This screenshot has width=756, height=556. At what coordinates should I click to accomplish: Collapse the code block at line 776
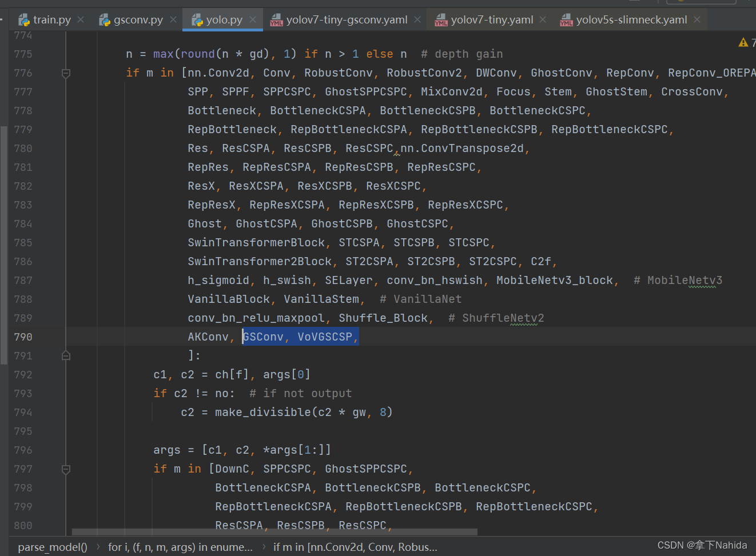pos(66,73)
